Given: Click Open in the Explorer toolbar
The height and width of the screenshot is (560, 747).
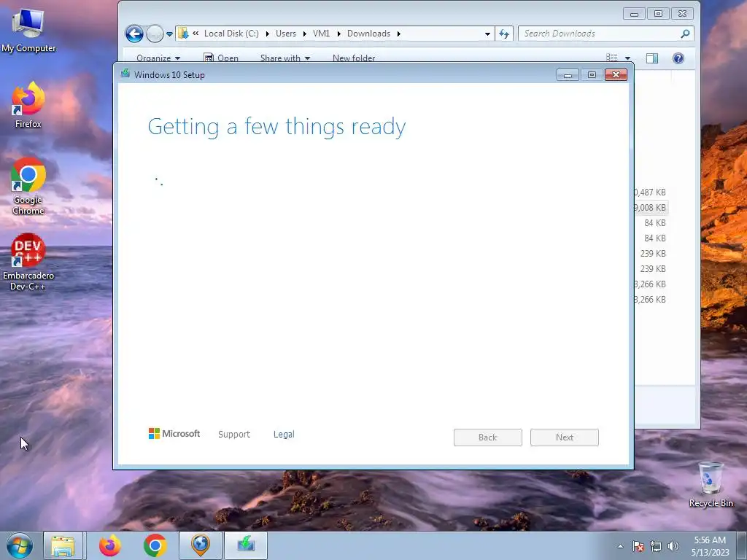Looking at the screenshot, I should [221, 58].
